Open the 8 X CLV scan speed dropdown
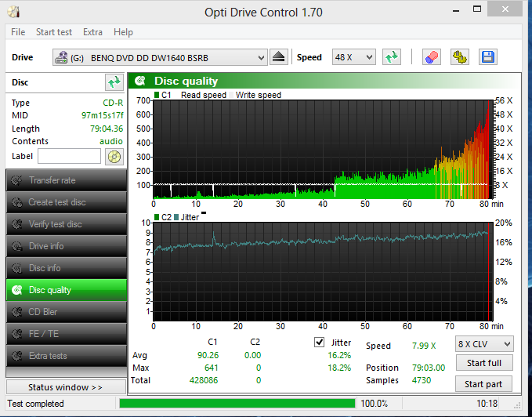The image size is (532, 417). click(484, 344)
